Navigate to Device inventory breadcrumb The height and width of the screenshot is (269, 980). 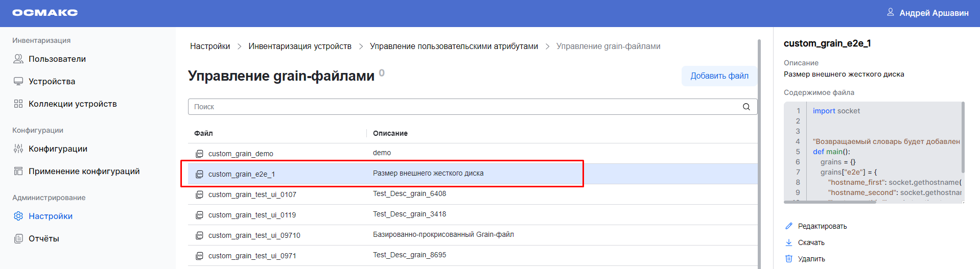pyautogui.click(x=300, y=46)
